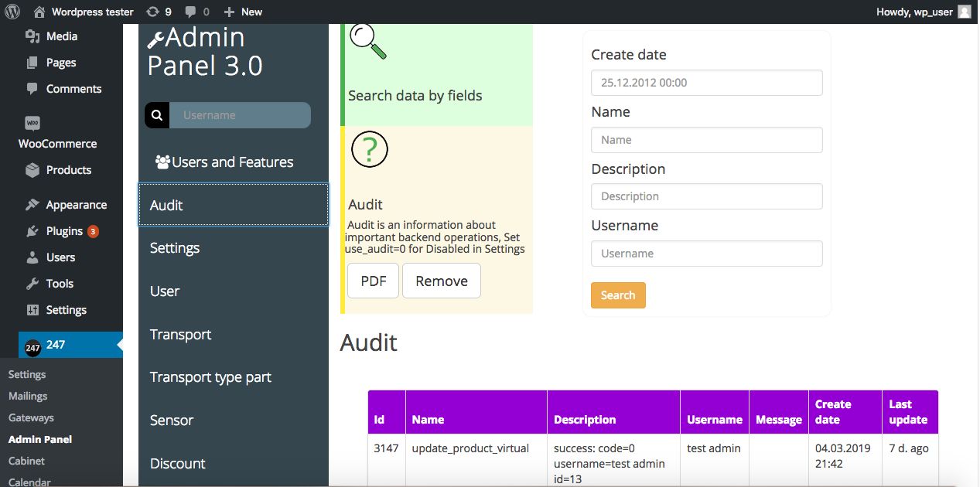This screenshot has width=980, height=487.
Task: Open the updates icon showing 9
Action: [x=152, y=12]
